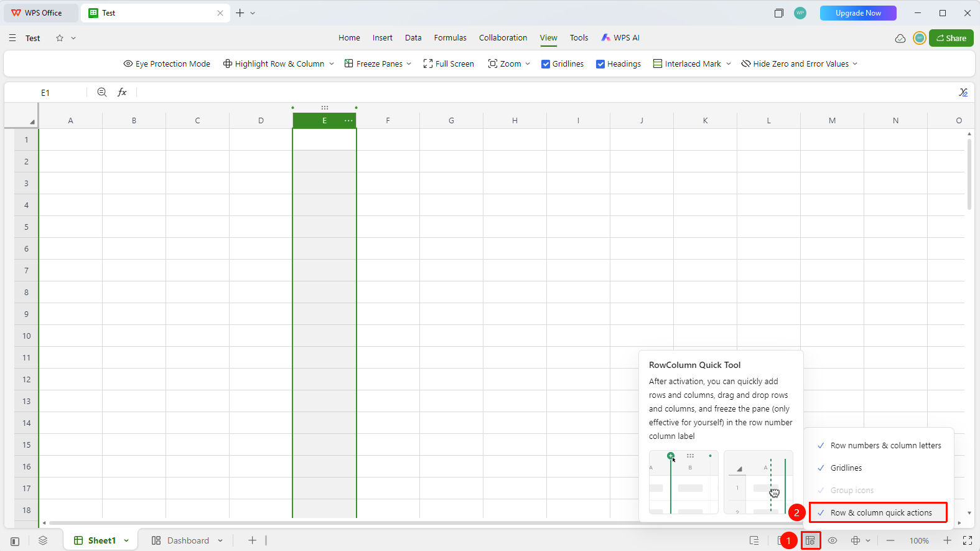The width and height of the screenshot is (980, 551).
Task: Open the Collaboration ribbon tab
Action: (x=503, y=38)
